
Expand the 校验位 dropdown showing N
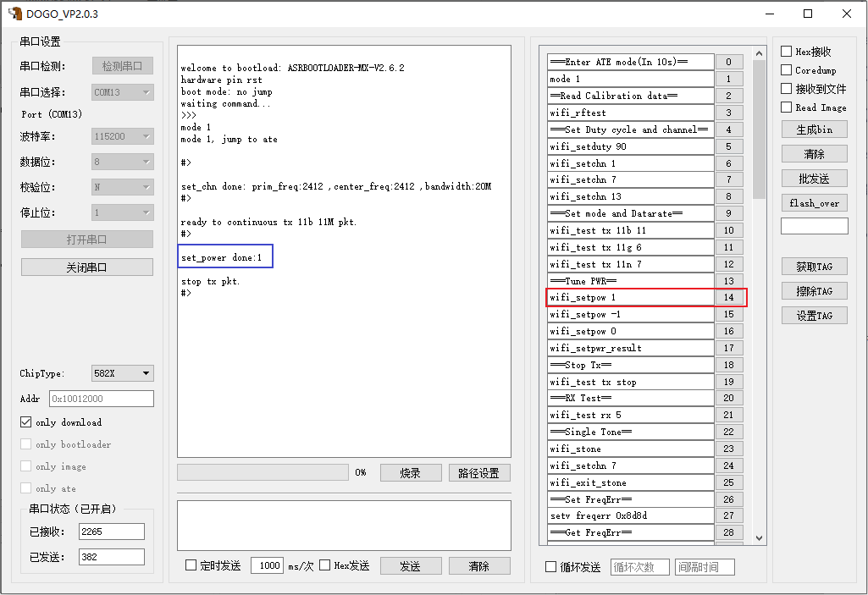(x=122, y=187)
